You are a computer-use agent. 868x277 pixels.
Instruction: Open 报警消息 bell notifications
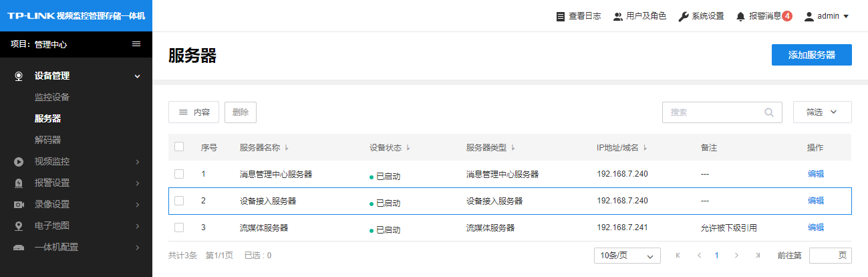click(x=740, y=16)
